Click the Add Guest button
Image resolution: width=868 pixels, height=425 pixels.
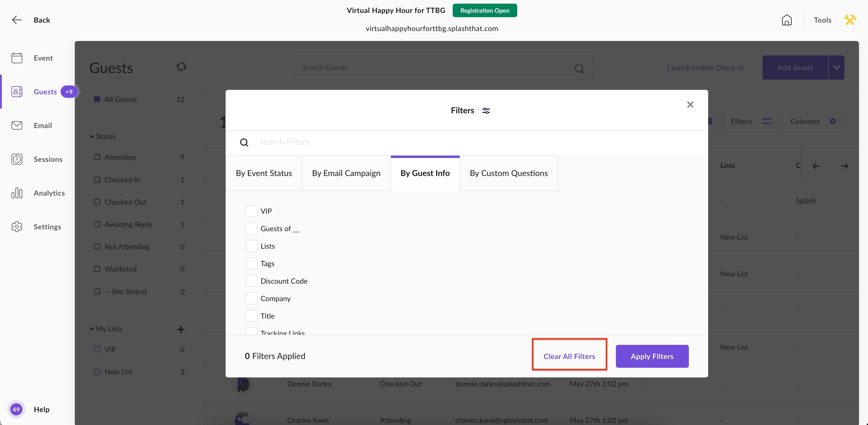795,68
